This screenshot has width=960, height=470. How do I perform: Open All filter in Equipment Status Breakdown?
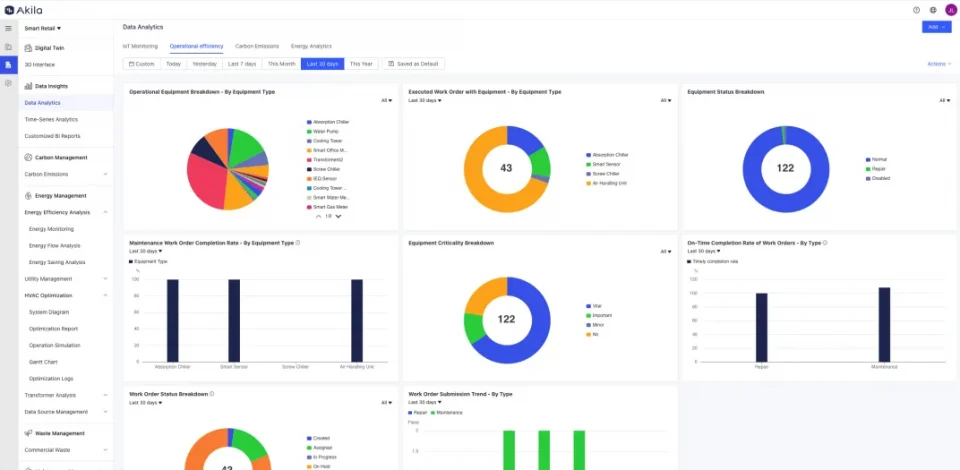945,100
